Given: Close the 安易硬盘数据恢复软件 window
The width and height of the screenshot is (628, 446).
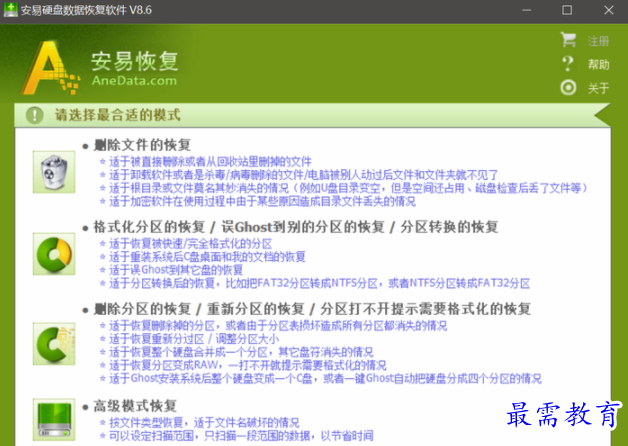Looking at the screenshot, I should click(x=609, y=10).
